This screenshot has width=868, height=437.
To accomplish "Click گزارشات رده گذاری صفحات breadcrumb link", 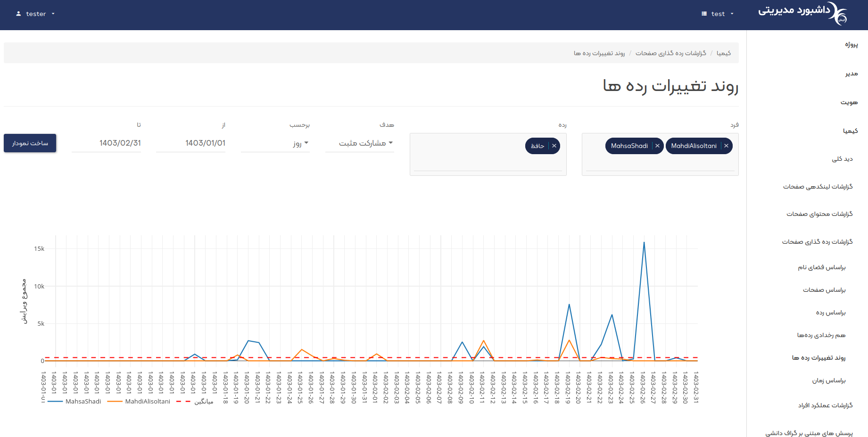I will point(670,53).
